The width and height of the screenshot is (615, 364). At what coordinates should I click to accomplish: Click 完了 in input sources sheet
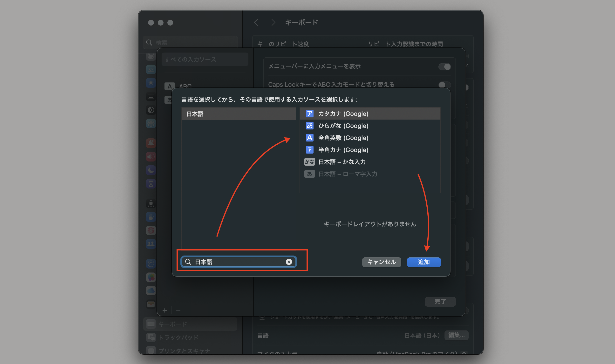tap(440, 302)
